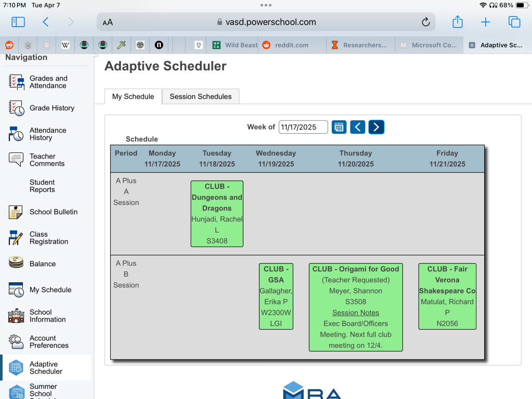
Task: Reload the page in Safari
Action: (426, 22)
